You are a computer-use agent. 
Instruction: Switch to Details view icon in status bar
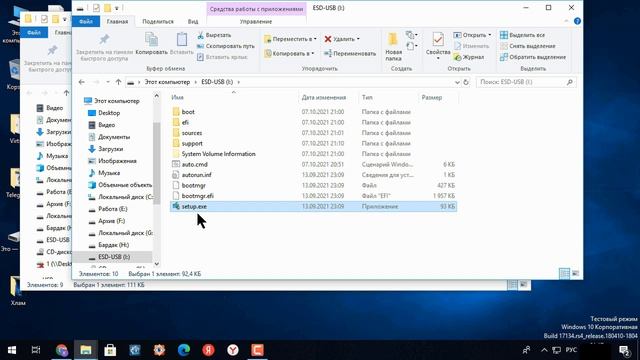(564, 273)
